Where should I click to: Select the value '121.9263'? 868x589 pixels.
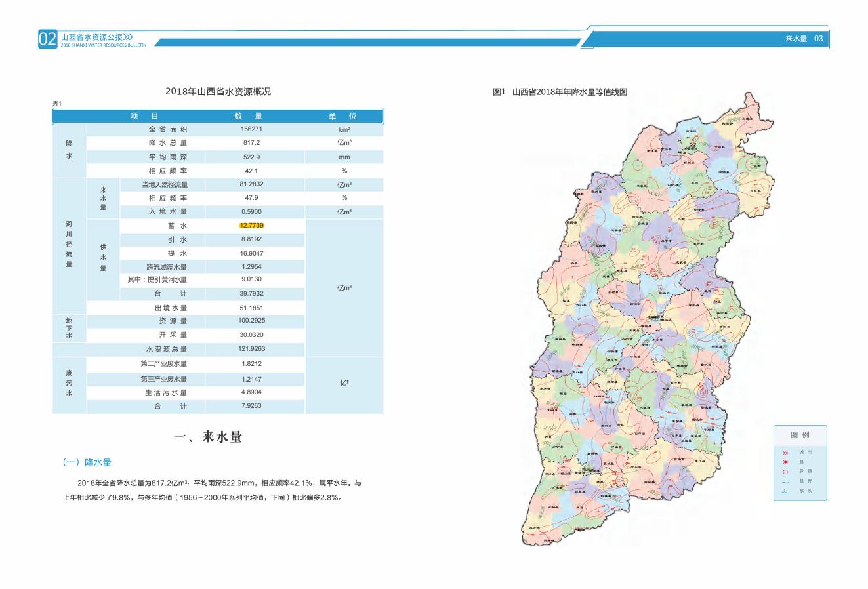click(x=251, y=349)
